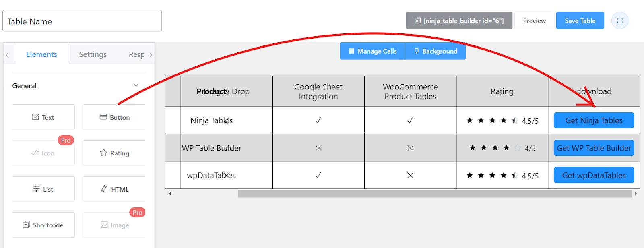Copy the ninja_table_builder shortcode
This screenshot has width=644, height=248.
[459, 21]
